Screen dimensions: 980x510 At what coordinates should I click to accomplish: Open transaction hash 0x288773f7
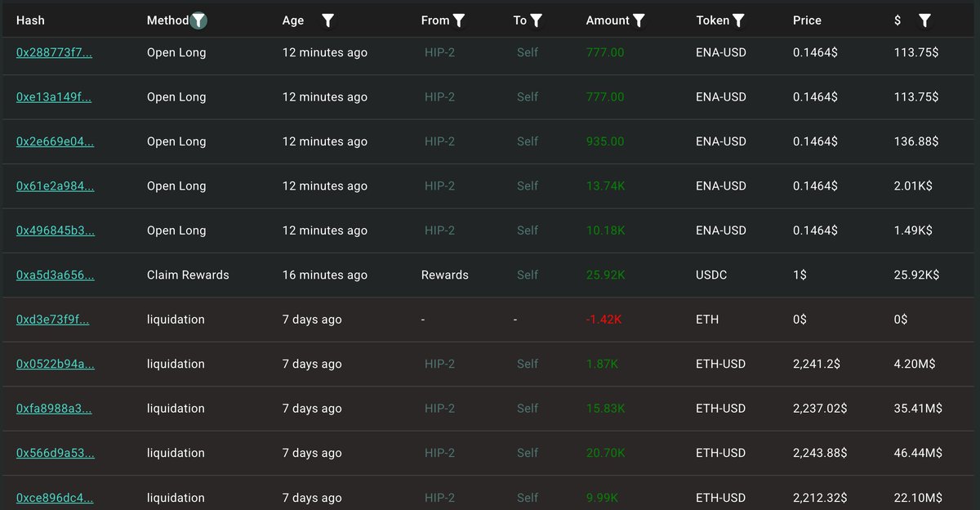tap(54, 52)
